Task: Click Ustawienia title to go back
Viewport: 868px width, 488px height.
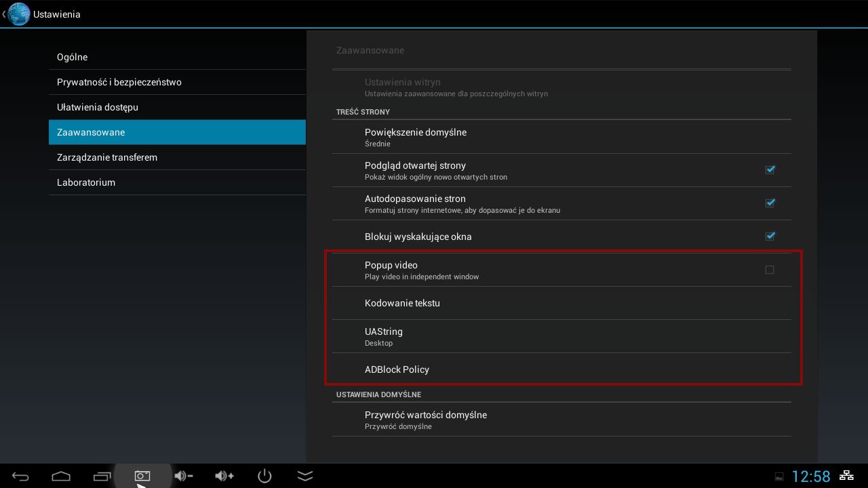Action: (x=57, y=14)
